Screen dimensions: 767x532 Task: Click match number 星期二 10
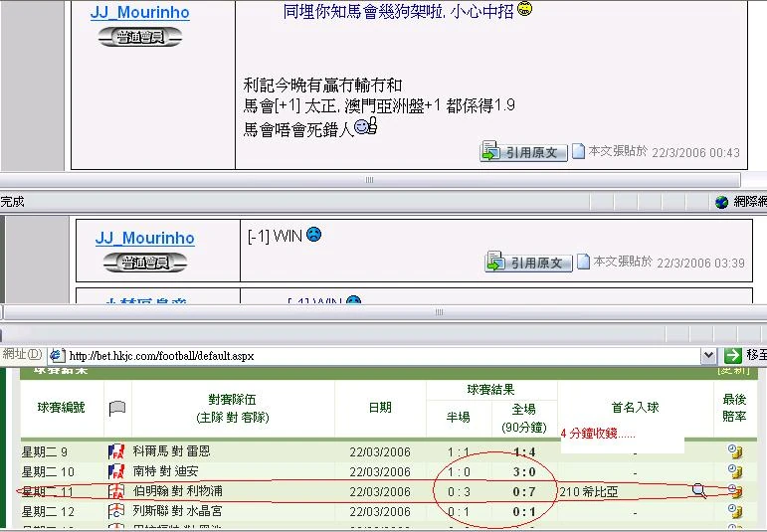(48, 471)
